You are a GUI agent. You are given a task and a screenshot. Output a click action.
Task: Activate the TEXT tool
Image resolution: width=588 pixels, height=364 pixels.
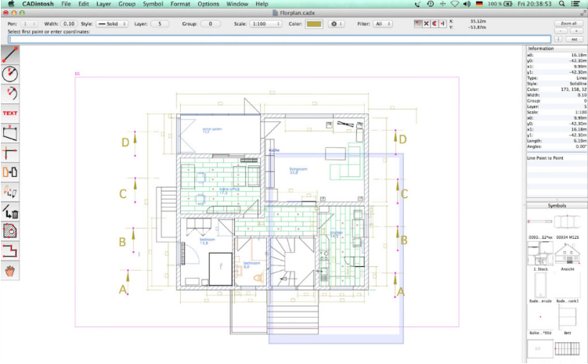coord(10,114)
